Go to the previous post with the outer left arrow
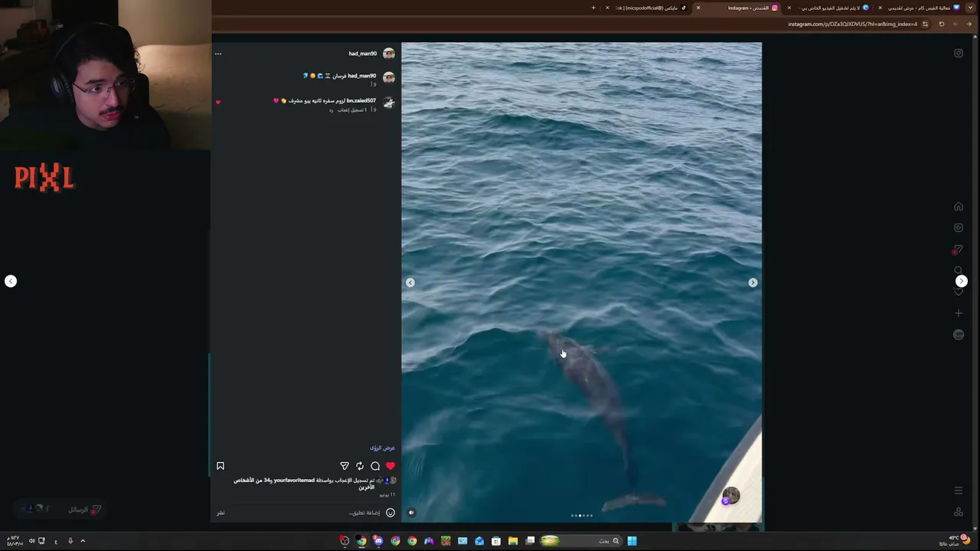 11,281
